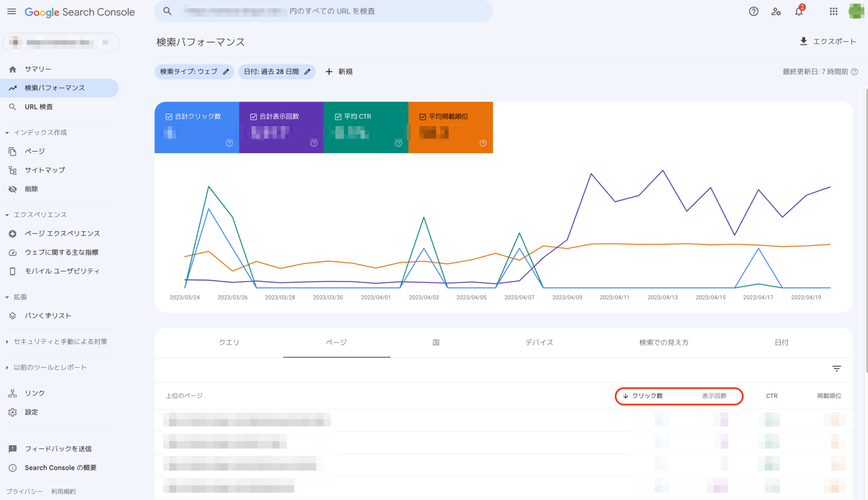Uncheck the 平均掲載順位 metric
This screenshot has height=500, width=868.
coord(423,117)
